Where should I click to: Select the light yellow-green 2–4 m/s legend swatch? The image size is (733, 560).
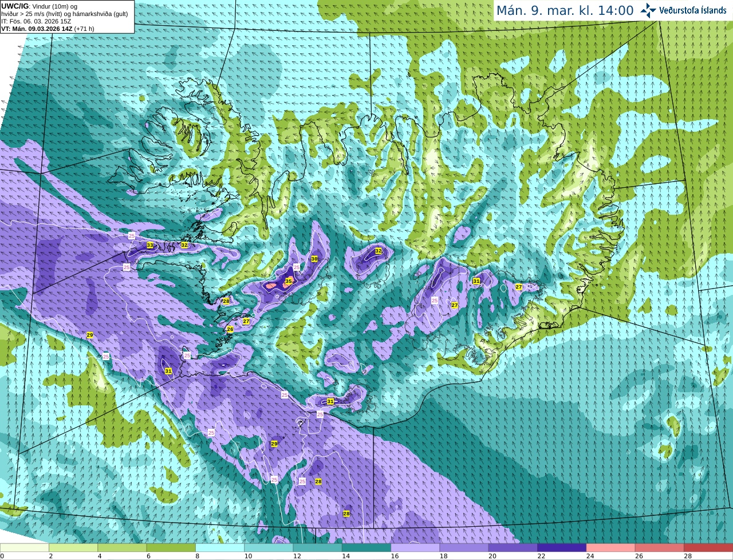click(73, 547)
